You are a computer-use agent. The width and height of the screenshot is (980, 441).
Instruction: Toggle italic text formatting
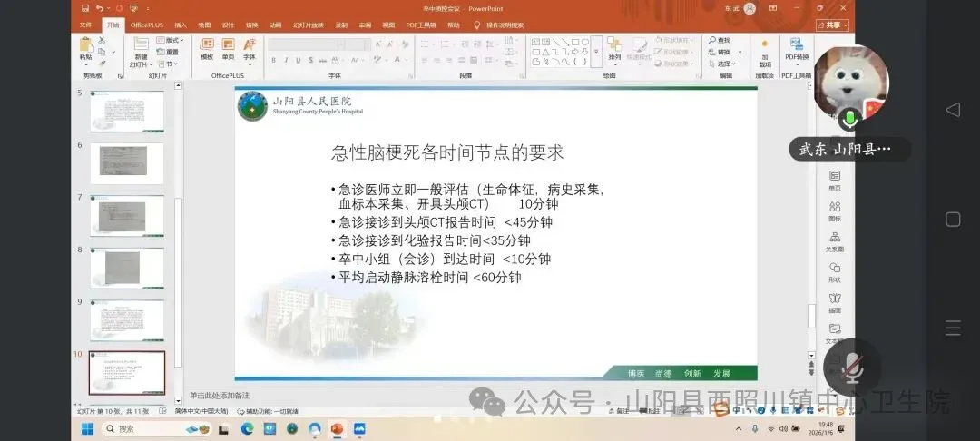tap(285, 60)
